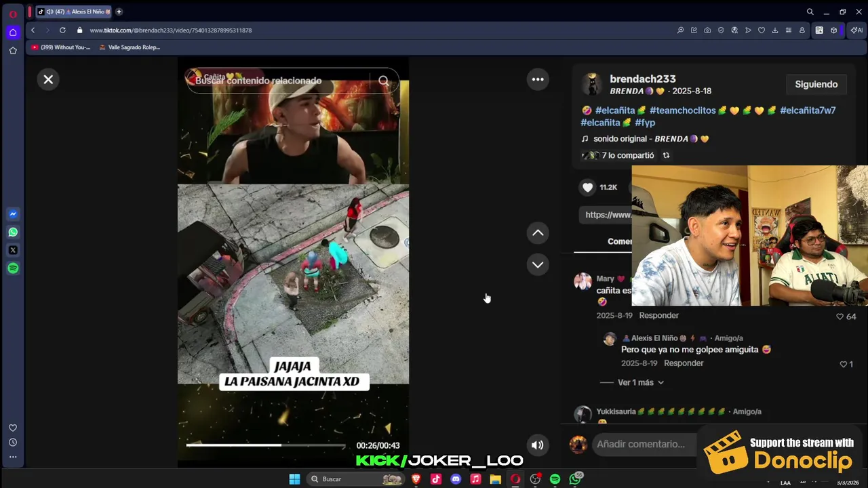
Task: Take a snapshot with camera icon
Action: tap(707, 30)
